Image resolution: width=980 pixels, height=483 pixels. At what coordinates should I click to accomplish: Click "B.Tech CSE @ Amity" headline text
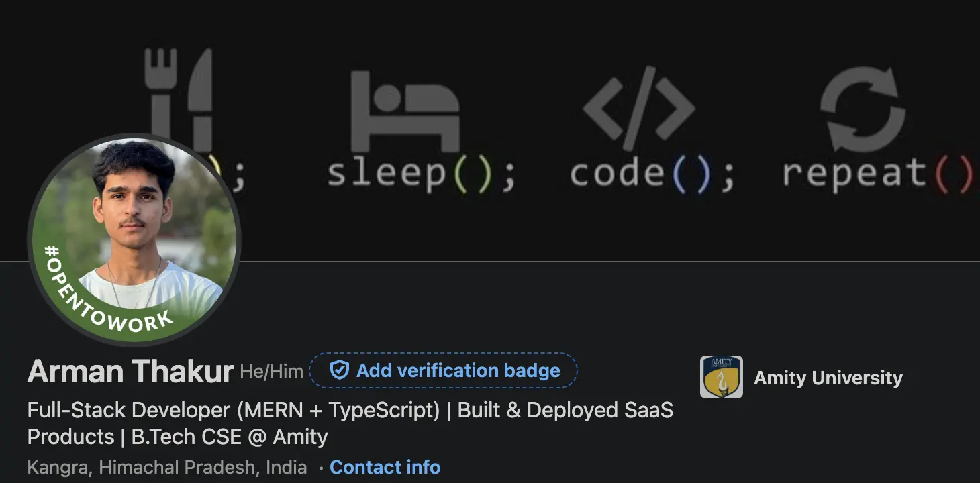[x=230, y=437]
